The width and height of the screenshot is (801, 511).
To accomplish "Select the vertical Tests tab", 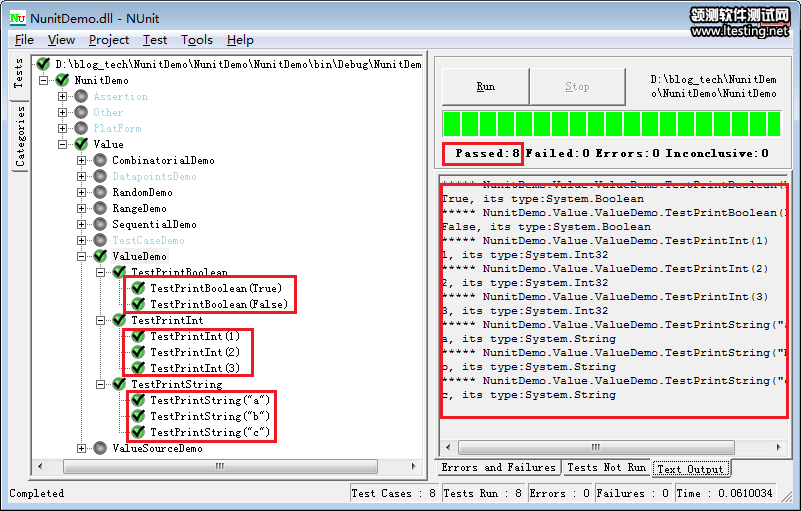I will 18,73.
